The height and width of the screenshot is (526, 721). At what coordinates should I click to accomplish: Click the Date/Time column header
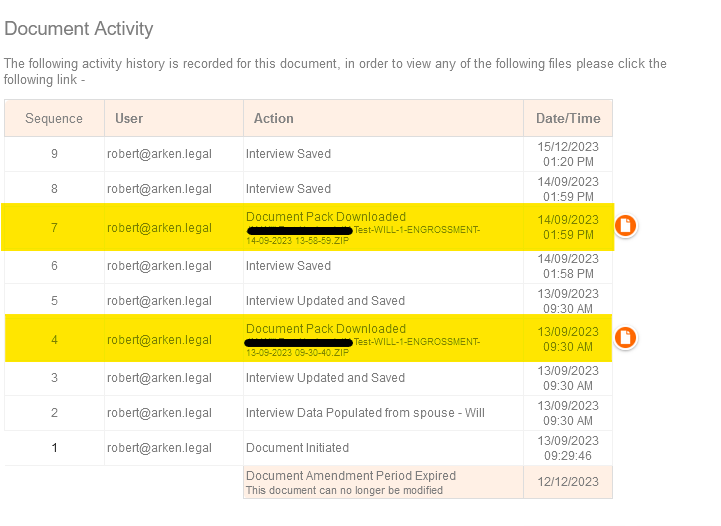pos(567,118)
